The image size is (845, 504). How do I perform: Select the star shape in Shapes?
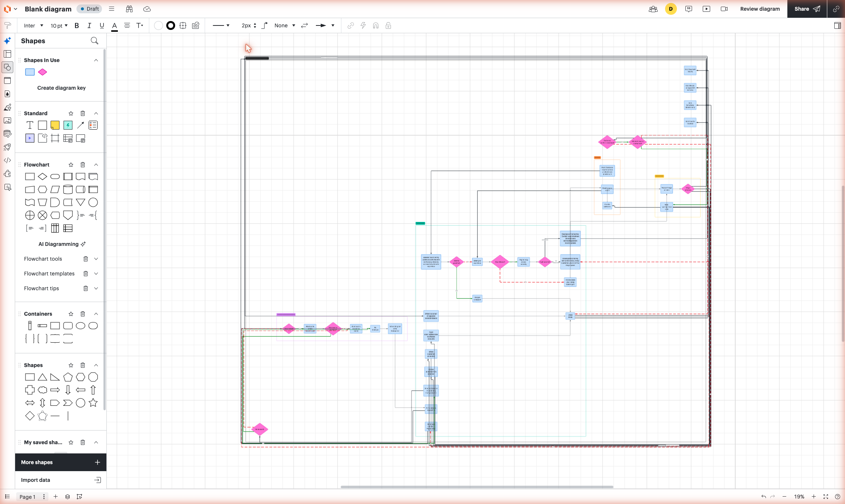[x=93, y=403]
